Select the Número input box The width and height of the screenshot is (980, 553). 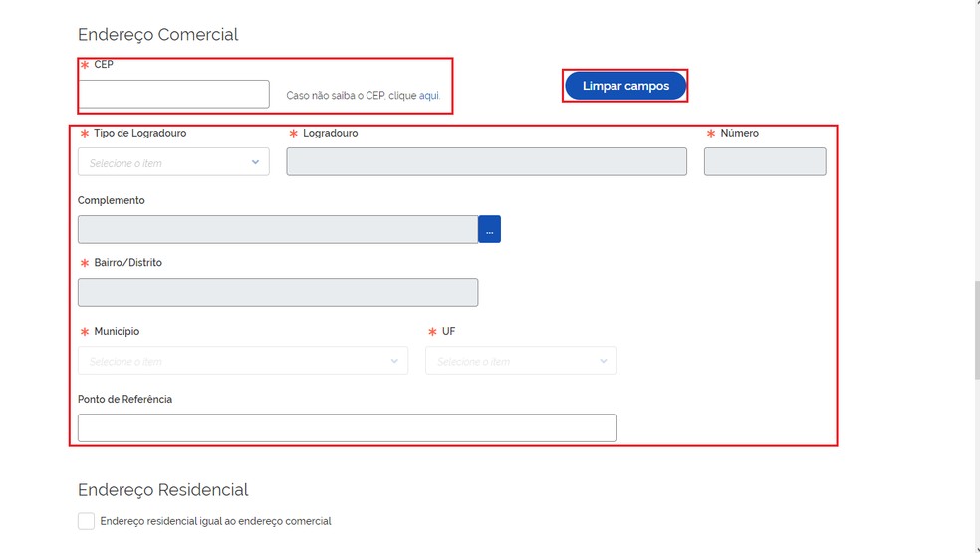[x=764, y=162]
